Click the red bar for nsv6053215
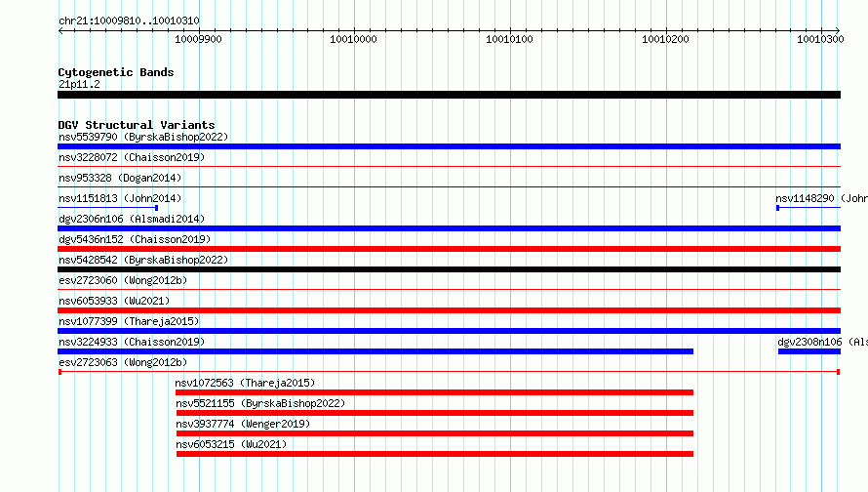This screenshot has width=868, height=492. [435, 454]
